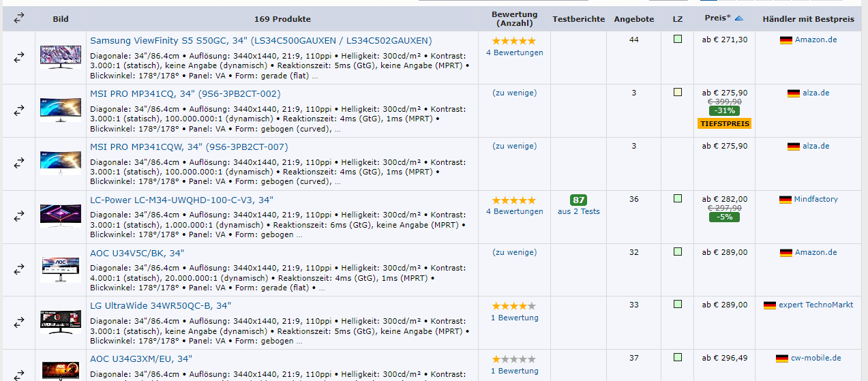Viewport: 868px width, 381px height.
Task: Open 'aus 2 Tests' link for LC-Power
Action: (579, 211)
